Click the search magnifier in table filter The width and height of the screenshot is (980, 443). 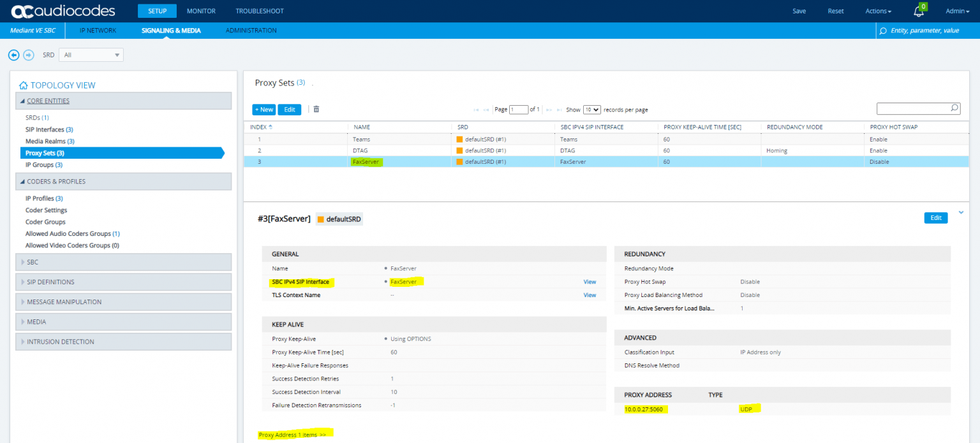coord(954,108)
